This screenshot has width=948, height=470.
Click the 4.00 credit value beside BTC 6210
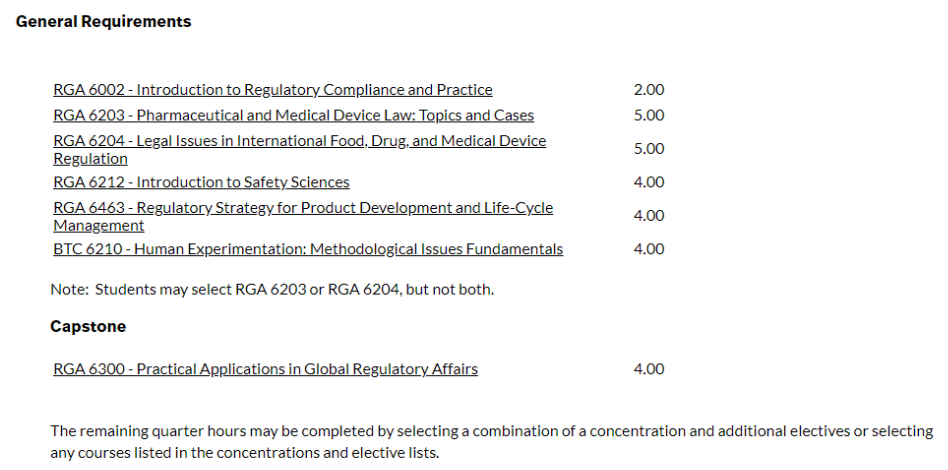(649, 249)
